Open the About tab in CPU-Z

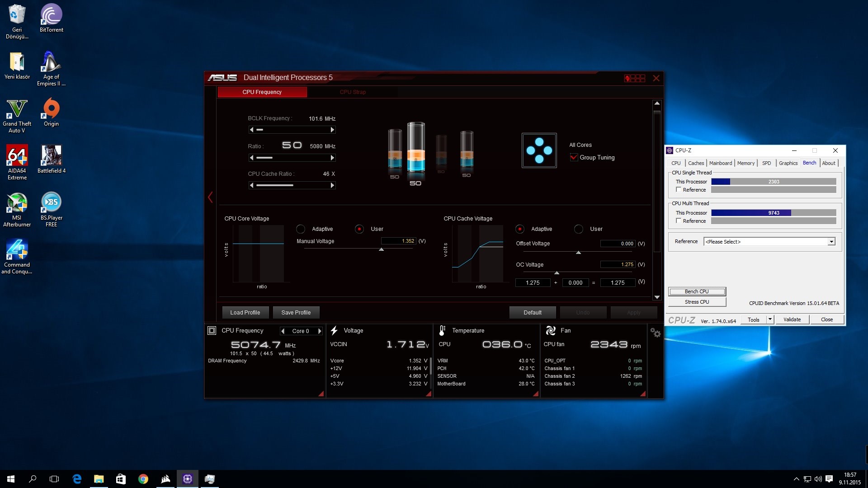pyautogui.click(x=829, y=163)
